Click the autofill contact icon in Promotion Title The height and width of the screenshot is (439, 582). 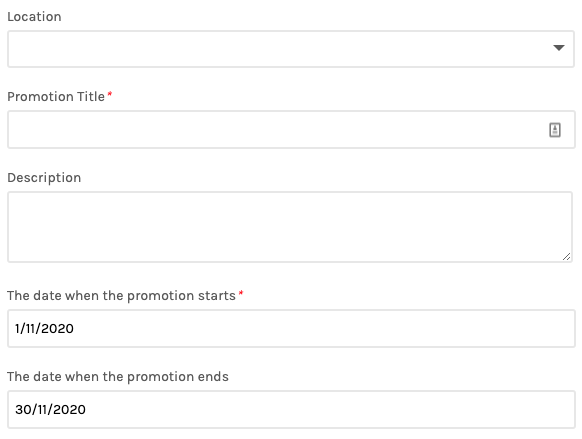pyautogui.click(x=555, y=130)
